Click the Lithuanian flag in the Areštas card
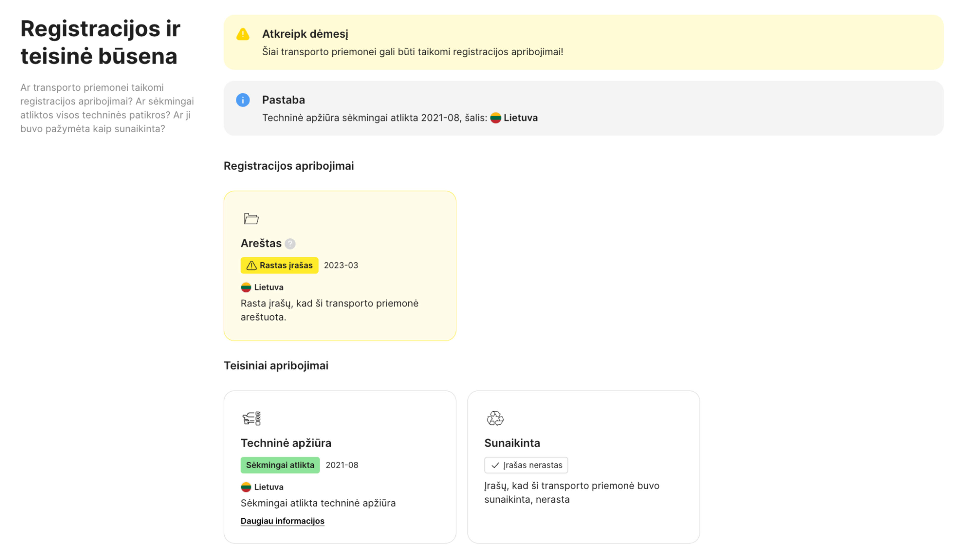This screenshot has width=962, height=560. point(246,287)
